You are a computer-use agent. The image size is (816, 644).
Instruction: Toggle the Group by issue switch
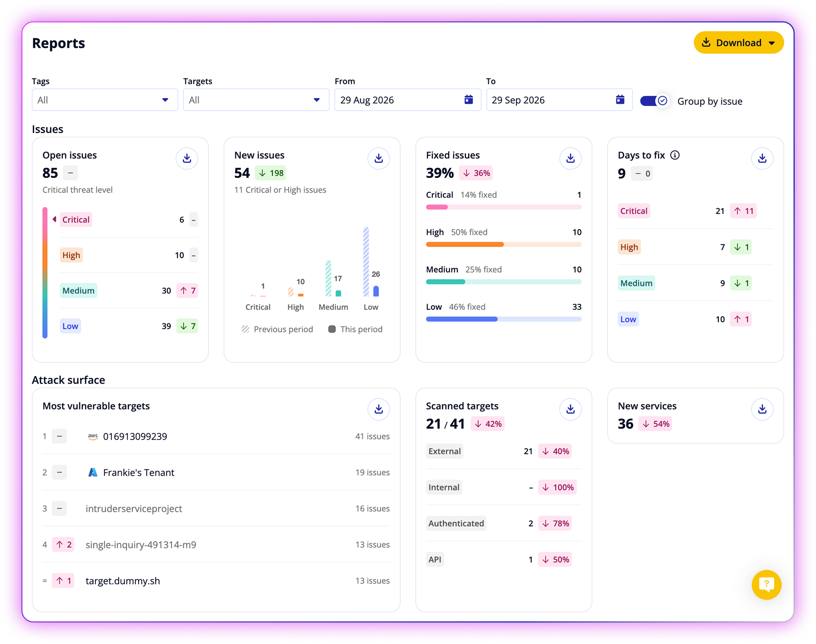coord(655,101)
